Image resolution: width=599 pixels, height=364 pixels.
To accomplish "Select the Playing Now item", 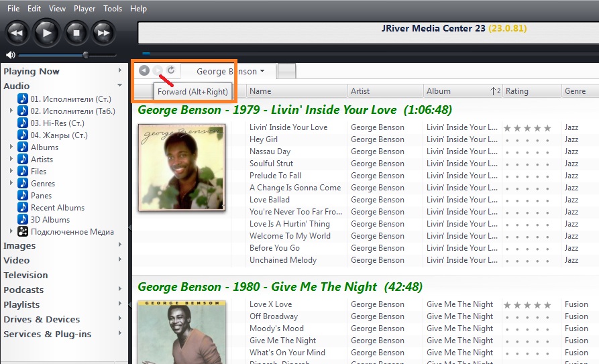I will pos(32,72).
